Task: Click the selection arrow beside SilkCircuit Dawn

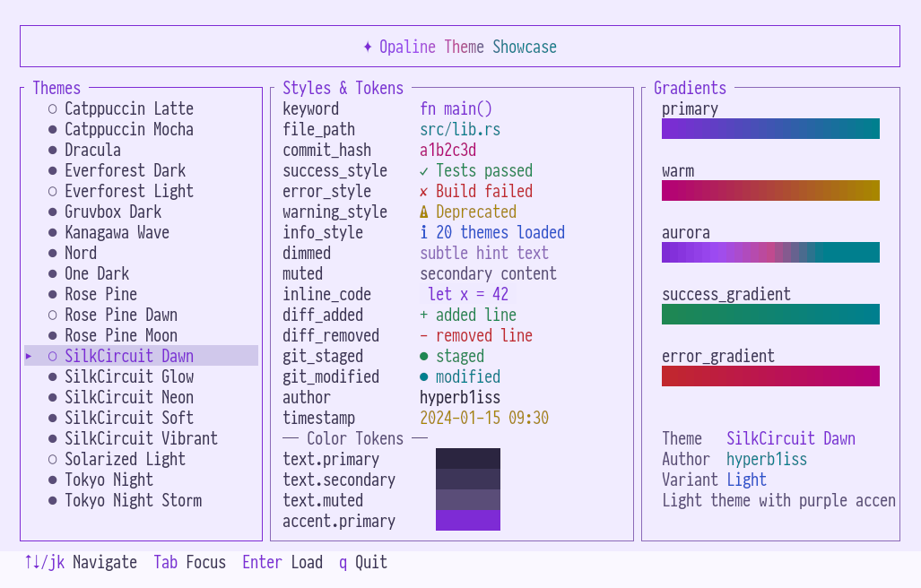Action: pos(28,356)
